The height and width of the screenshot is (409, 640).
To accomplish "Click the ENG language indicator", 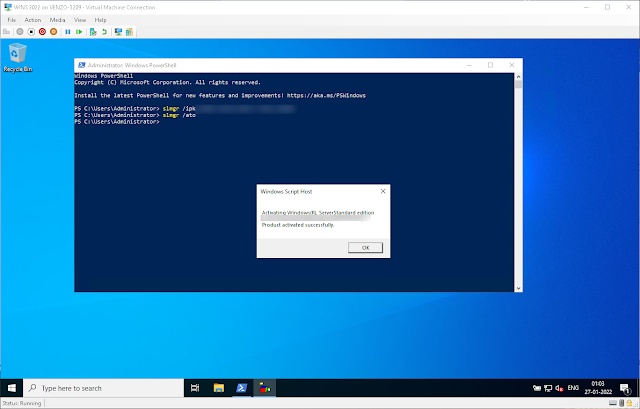I will [573, 388].
